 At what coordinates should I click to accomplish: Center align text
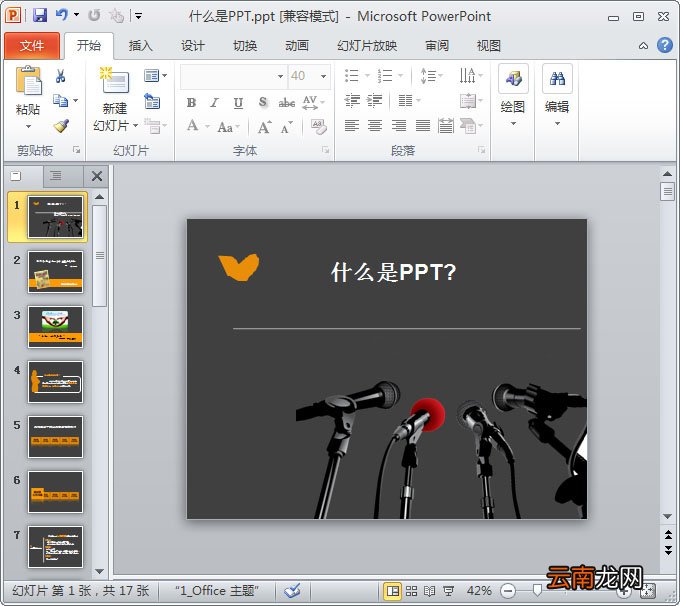375,126
